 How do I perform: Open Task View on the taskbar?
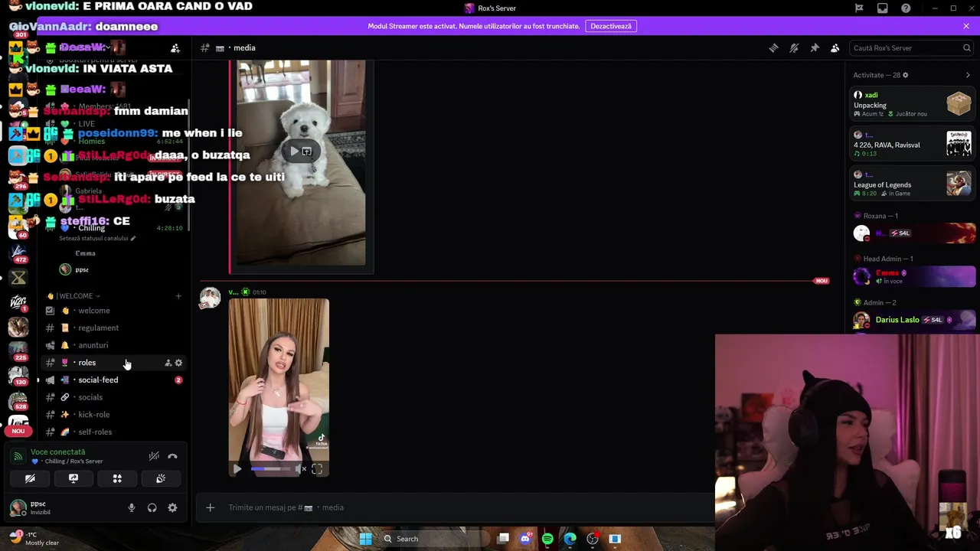click(503, 539)
